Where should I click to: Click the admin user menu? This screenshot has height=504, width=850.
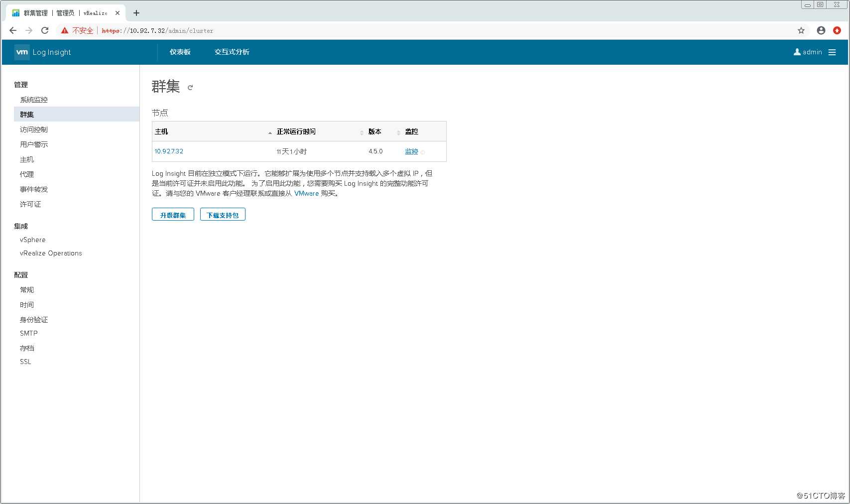pyautogui.click(x=808, y=52)
